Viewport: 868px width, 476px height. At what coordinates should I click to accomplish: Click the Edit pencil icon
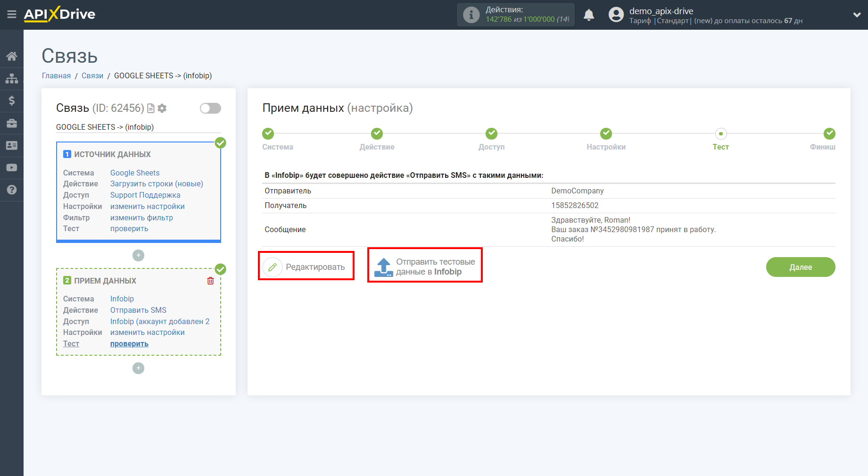click(x=273, y=267)
